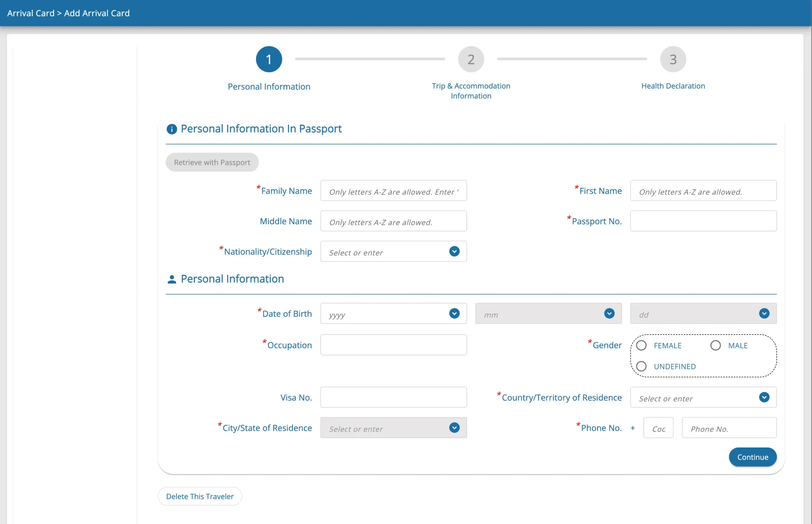Select step 1 Personal Information circle

click(x=269, y=59)
